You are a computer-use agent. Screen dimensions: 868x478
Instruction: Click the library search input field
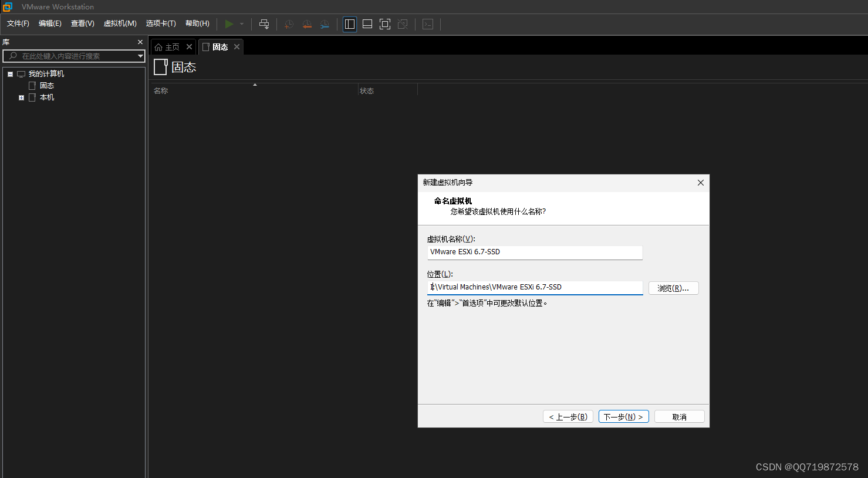74,56
